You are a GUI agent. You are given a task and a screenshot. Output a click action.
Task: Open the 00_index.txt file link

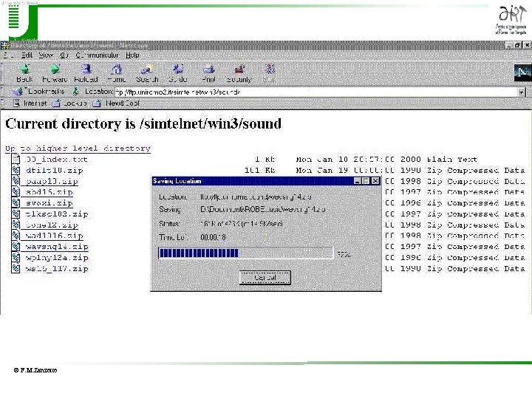point(57,159)
